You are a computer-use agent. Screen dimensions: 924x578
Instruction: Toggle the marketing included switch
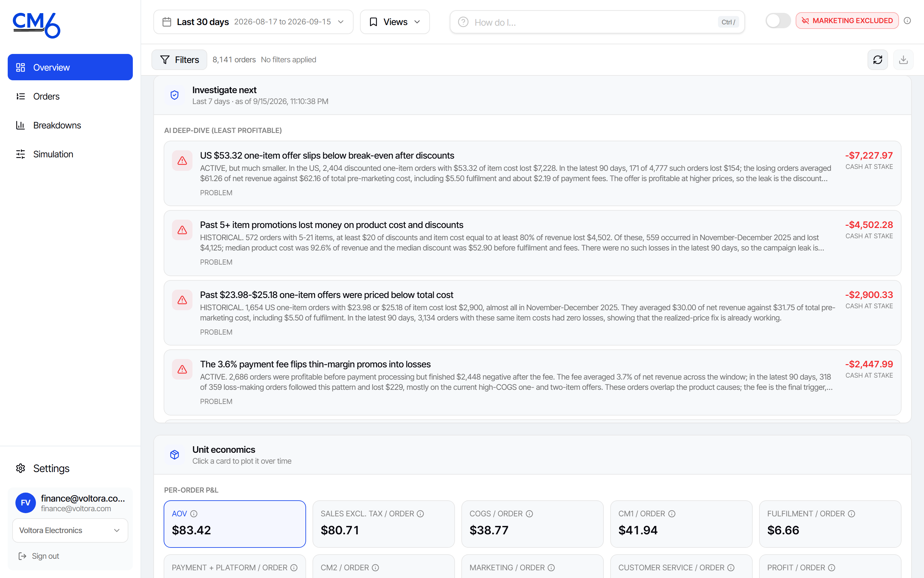[778, 21]
